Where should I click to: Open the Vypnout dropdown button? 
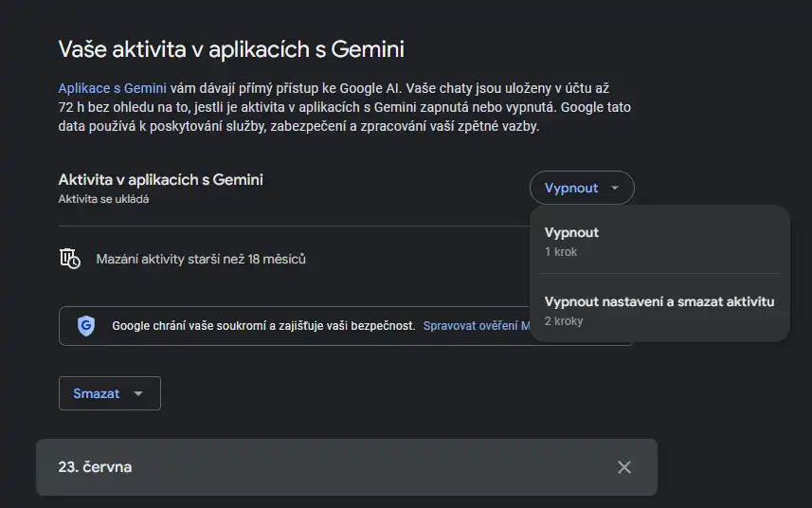pos(582,188)
